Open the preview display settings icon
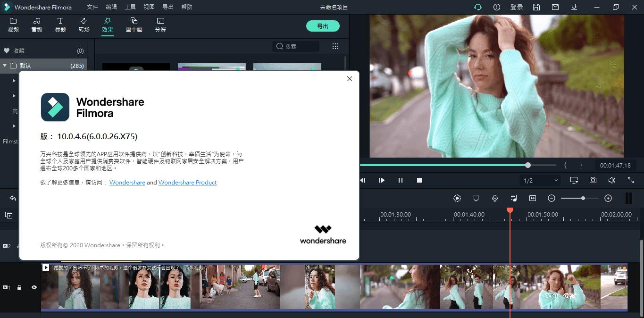644x318 pixels. tap(574, 180)
